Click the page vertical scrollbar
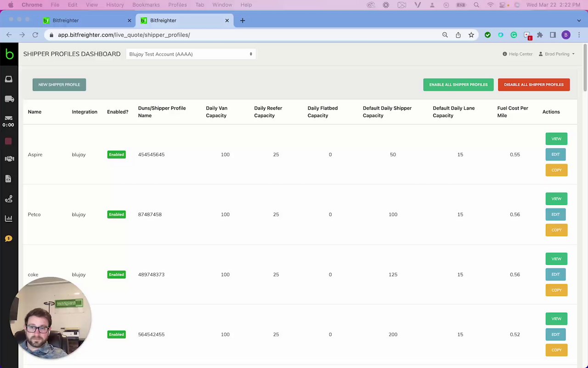Viewport: 588px width, 368px height. (x=585, y=68)
